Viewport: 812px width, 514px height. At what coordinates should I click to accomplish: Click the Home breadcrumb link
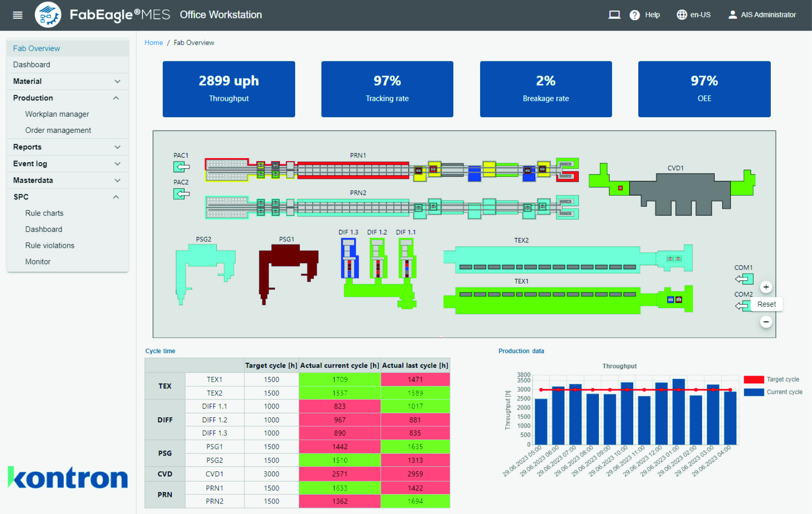pyautogui.click(x=154, y=43)
